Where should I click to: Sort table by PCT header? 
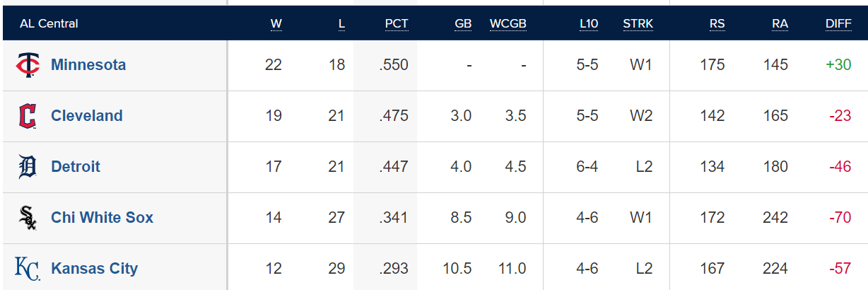pos(397,24)
